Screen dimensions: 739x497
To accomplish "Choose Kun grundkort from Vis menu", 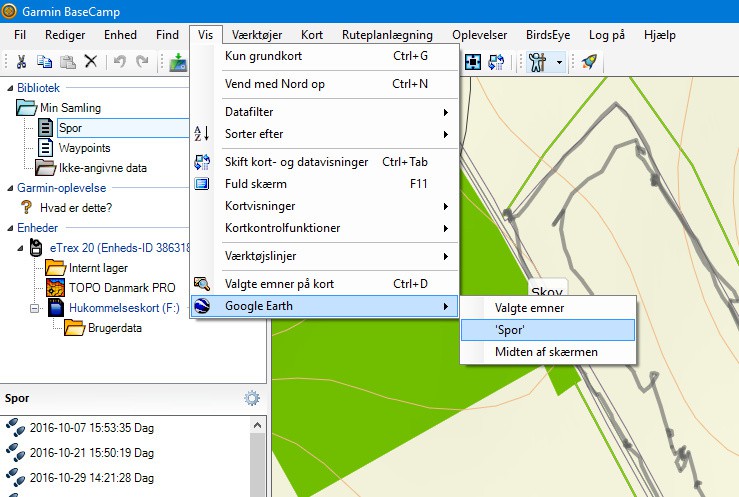I will (325, 56).
